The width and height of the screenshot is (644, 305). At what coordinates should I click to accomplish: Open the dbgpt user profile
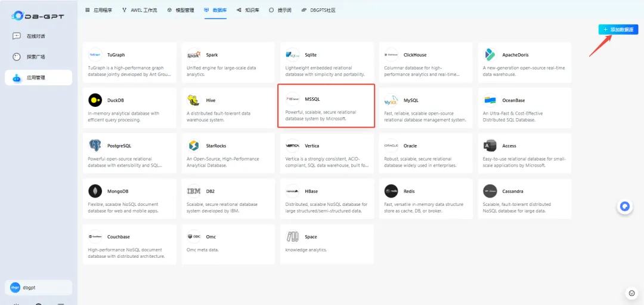(38, 287)
